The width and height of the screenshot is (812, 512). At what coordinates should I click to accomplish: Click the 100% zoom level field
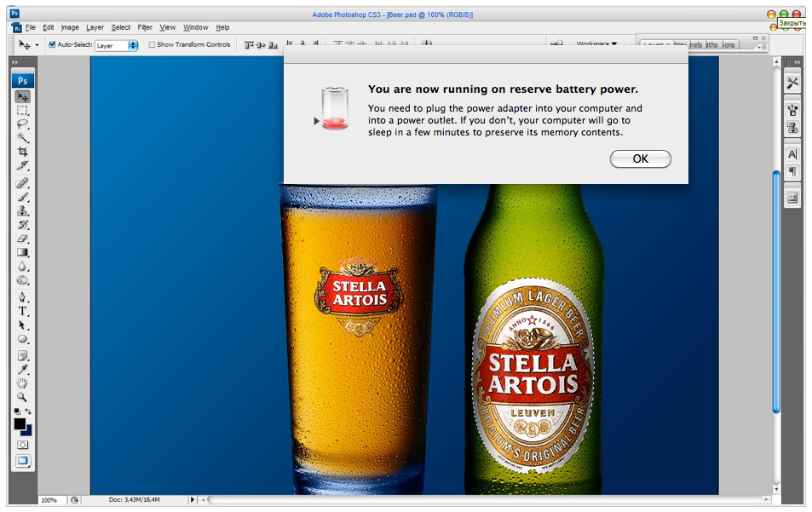tap(49, 500)
